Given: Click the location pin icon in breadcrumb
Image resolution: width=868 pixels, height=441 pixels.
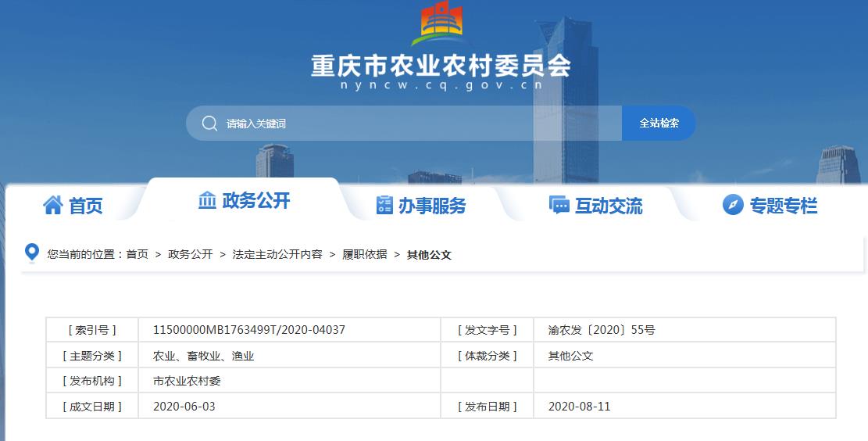Looking at the screenshot, I should coord(32,253).
